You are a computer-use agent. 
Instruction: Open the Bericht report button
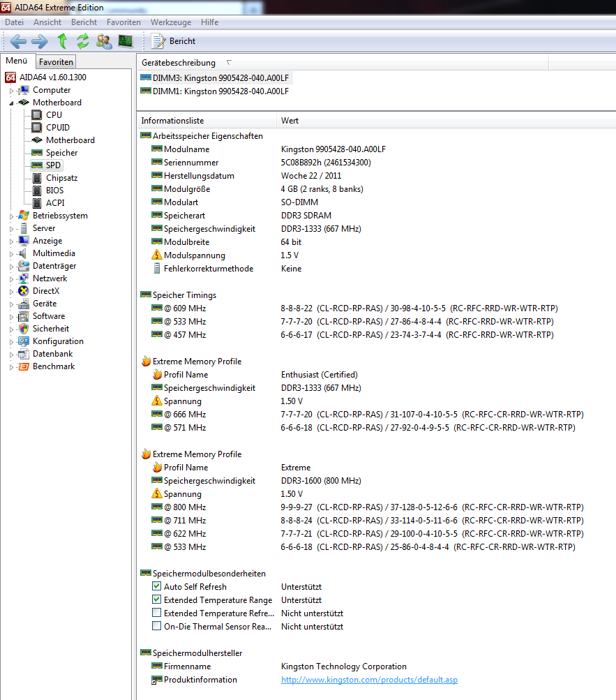174,41
